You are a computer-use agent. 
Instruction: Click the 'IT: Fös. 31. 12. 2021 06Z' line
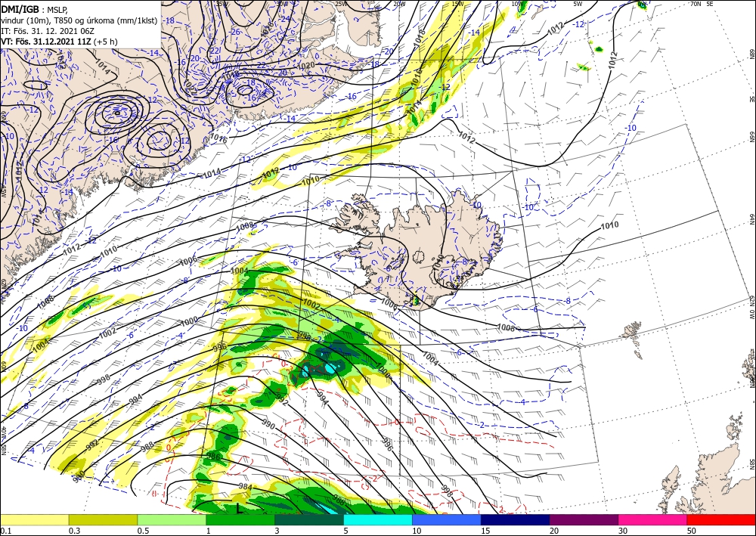pyautogui.click(x=47, y=30)
